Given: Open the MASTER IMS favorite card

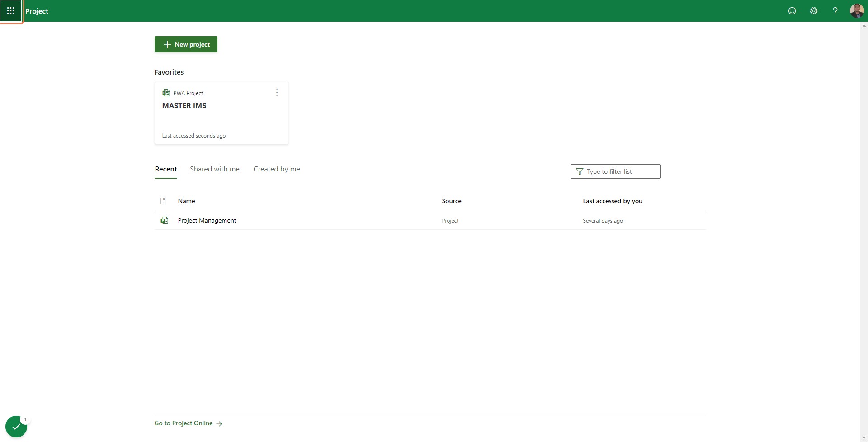Looking at the screenshot, I should 221,113.
